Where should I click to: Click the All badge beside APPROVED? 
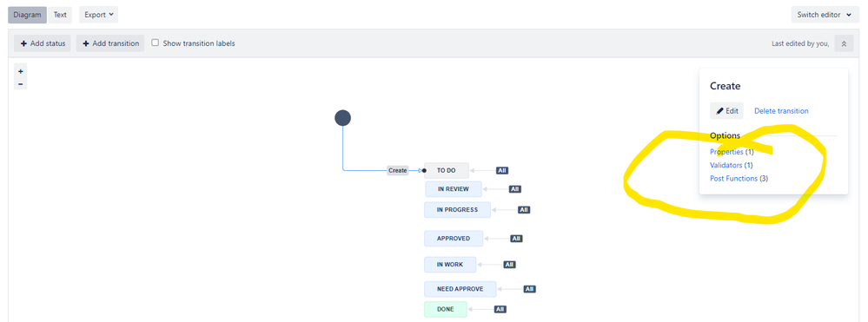(516, 239)
